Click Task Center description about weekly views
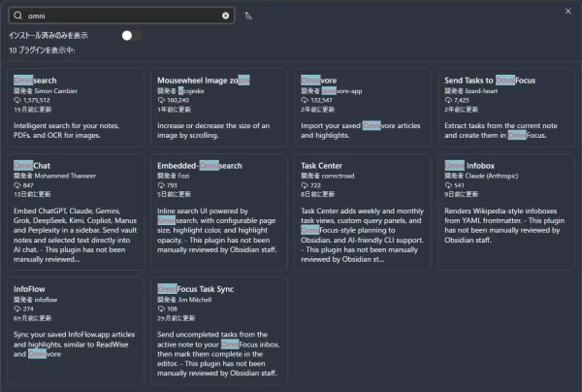This screenshot has height=392, width=582. click(362, 235)
